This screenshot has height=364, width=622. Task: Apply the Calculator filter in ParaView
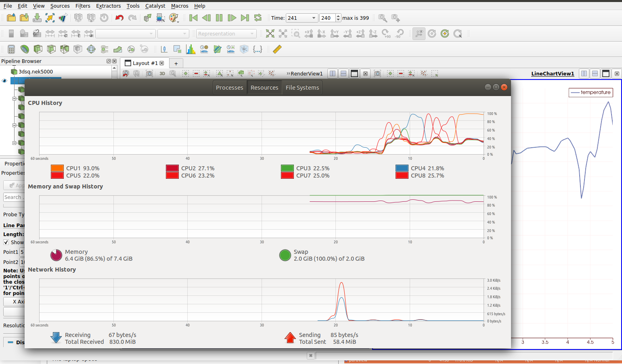(x=11, y=49)
